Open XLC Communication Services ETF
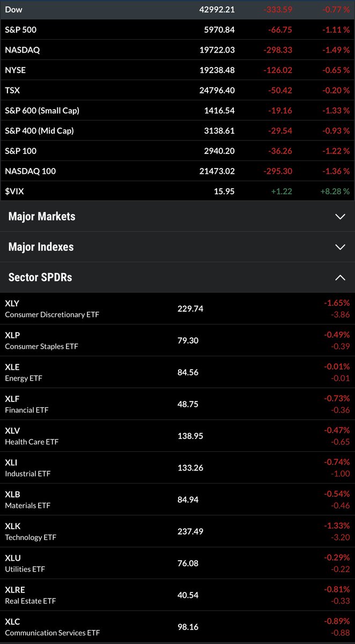 [177, 627]
